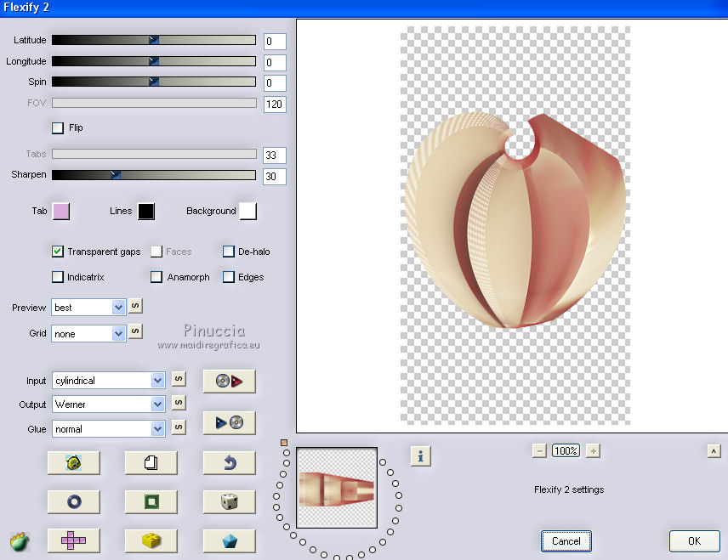Click the yellow-green globe icon button
This screenshot has width=728, height=560.
(74, 462)
